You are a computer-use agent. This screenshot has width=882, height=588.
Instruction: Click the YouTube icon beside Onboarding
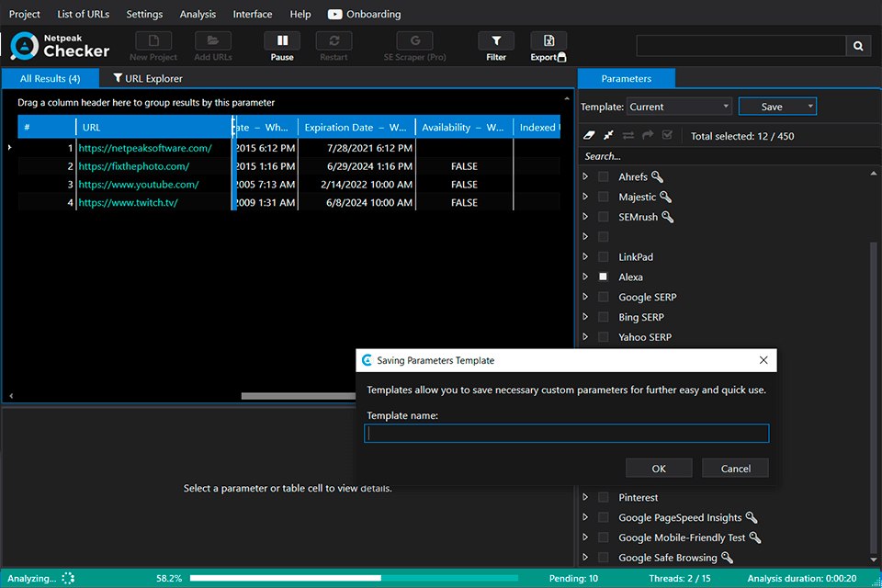tap(334, 14)
